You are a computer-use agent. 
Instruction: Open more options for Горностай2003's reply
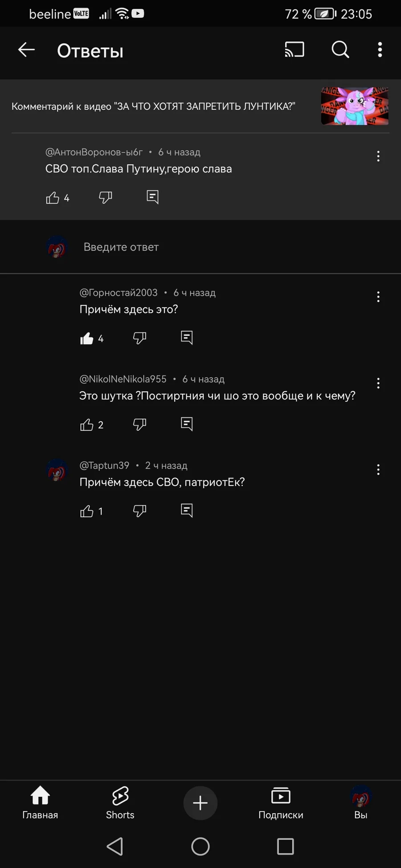click(378, 297)
